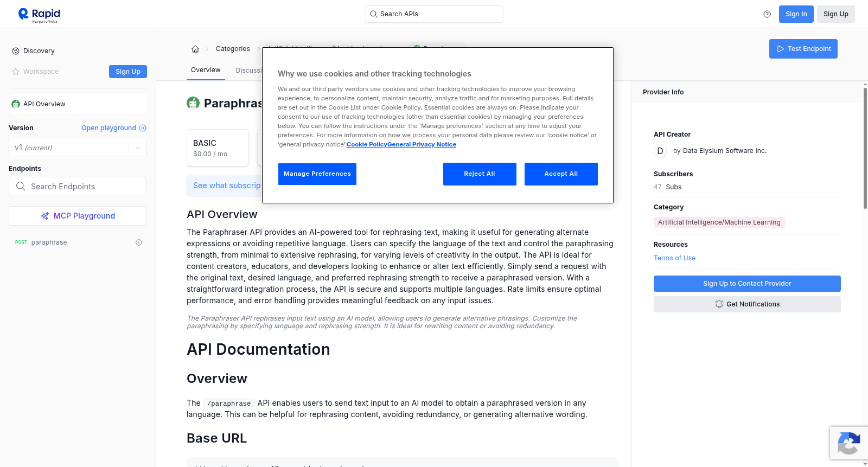The width and height of the screenshot is (868, 467).
Task: Select API Overview in the sidebar
Action: point(78,104)
